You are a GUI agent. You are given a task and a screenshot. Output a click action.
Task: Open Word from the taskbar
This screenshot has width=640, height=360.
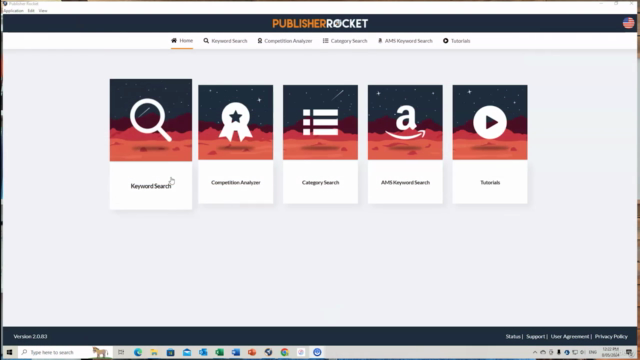pyautogui.click(x=236, y=352)
